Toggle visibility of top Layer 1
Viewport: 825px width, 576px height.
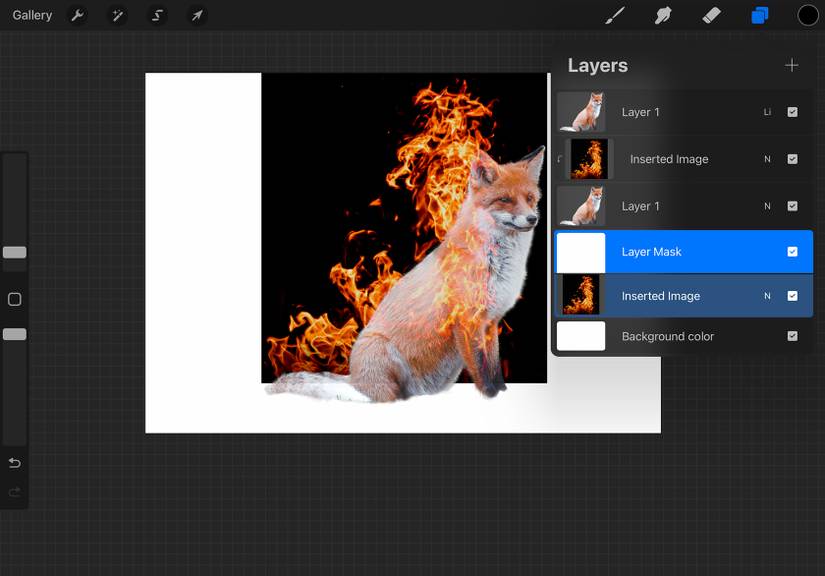(792, 112)
